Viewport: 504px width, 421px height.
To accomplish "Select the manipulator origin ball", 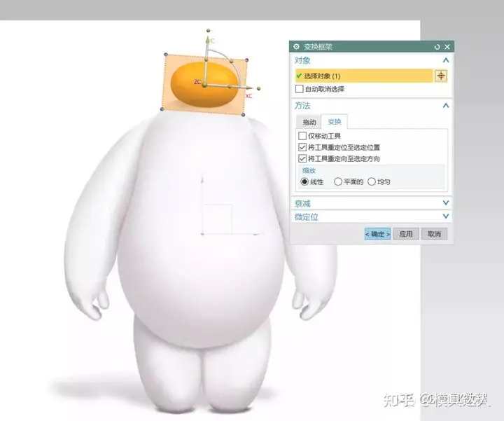I will 204,85.
